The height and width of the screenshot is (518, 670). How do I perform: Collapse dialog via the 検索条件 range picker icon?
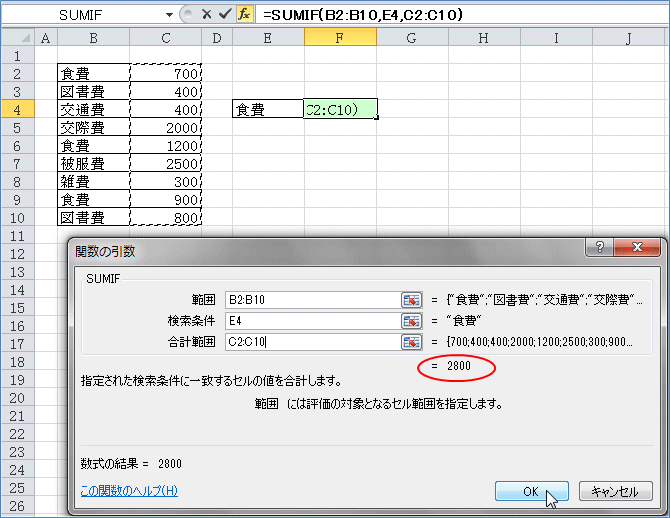(411, 321)
